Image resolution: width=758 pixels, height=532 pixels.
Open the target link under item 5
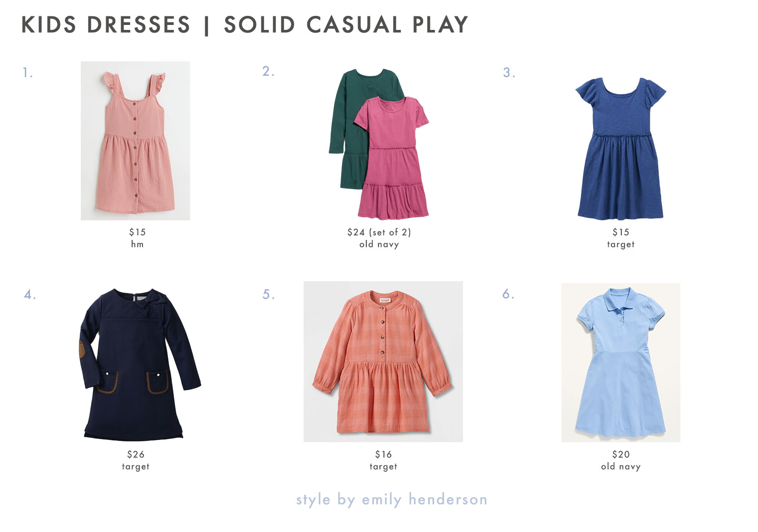click(383, 467)
